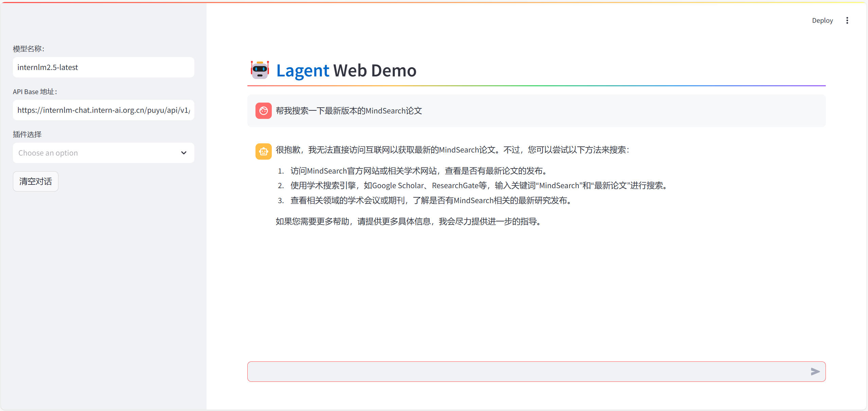868x411 pixels.
Task: Click the red user avatar icon
Action: [263, 111]
